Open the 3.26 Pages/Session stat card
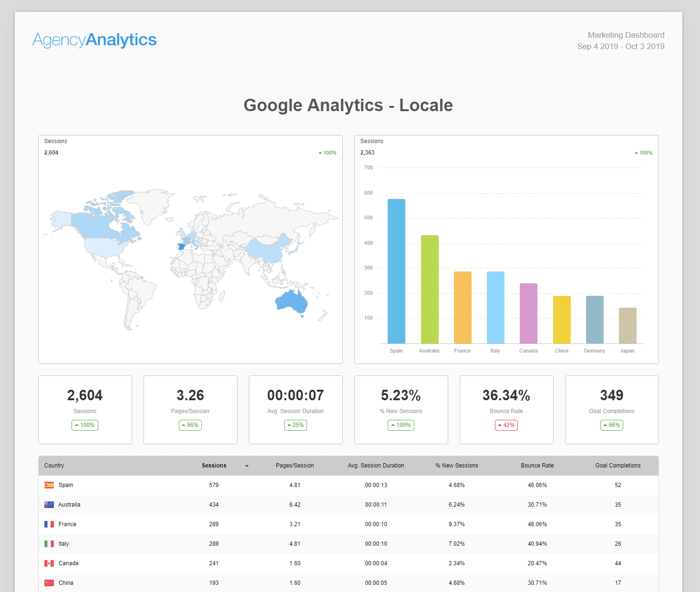The height and width of the screenshot is (592, 700). coord(190,410)
